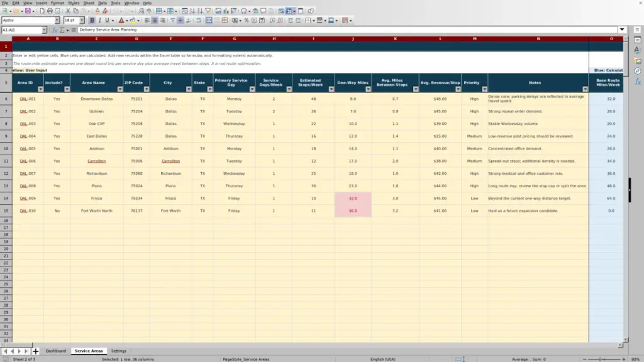Open ZIP Code column filter dropdown
This screenshot has height=362, width=644.
coord(147,89)
